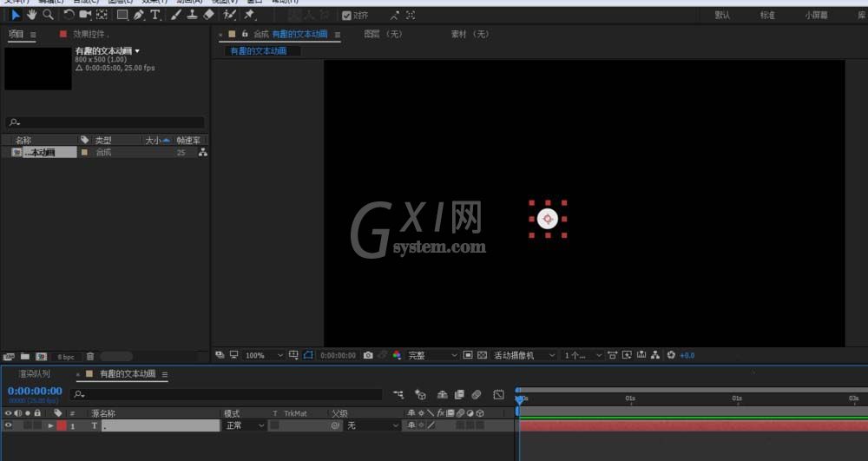Toggle pixel aspect ratio correction in viewer

[x=612, y=355]
